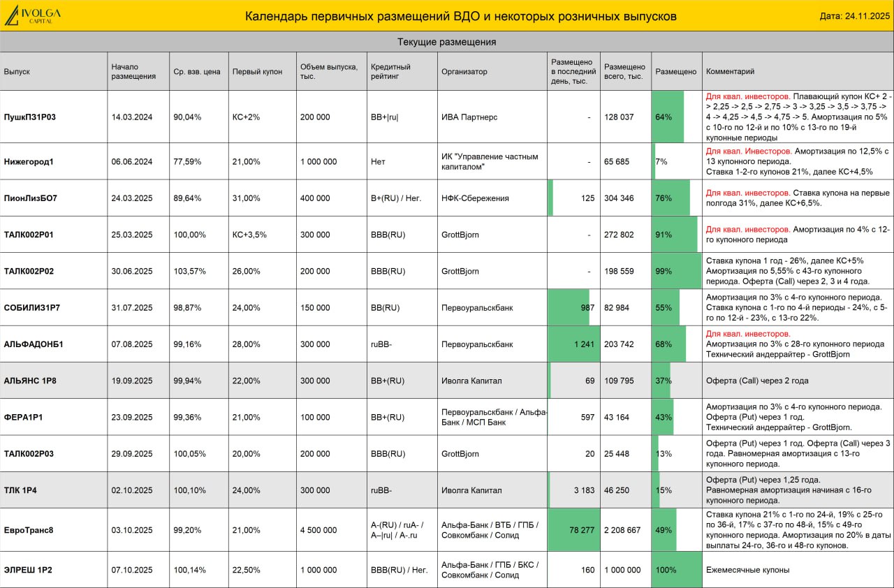This screenshot has height=588, width=894.
Task: Select the total placed value '128 037'
Action: [619, 117]
